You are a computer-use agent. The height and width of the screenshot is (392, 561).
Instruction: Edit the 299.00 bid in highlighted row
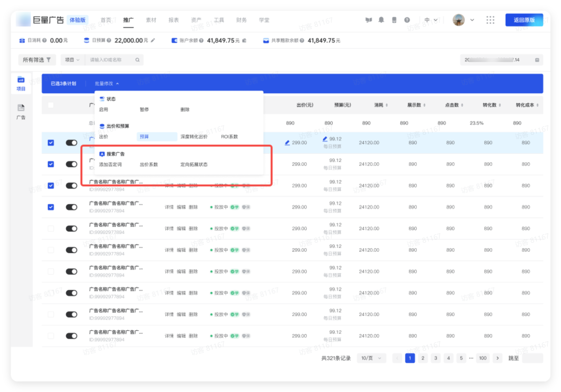coord(287,143)
